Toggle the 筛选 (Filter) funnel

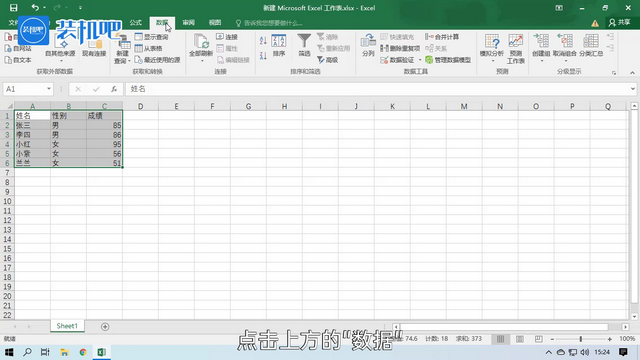coord(304,45)
